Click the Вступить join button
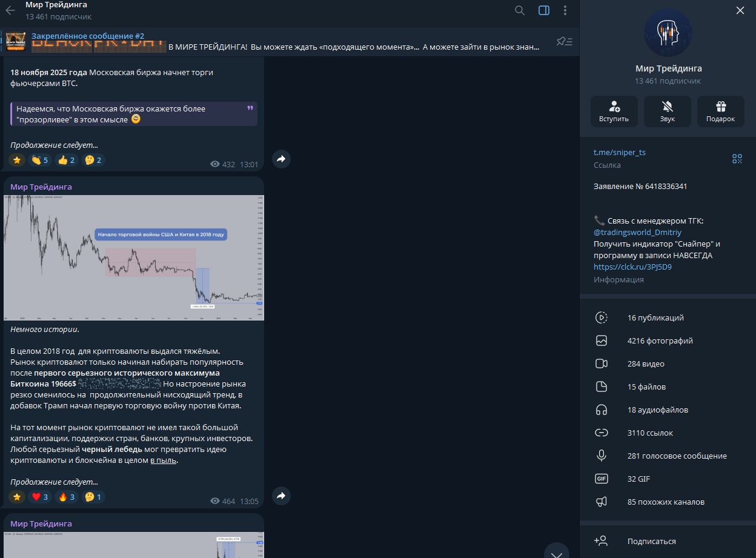 point(614,111)
